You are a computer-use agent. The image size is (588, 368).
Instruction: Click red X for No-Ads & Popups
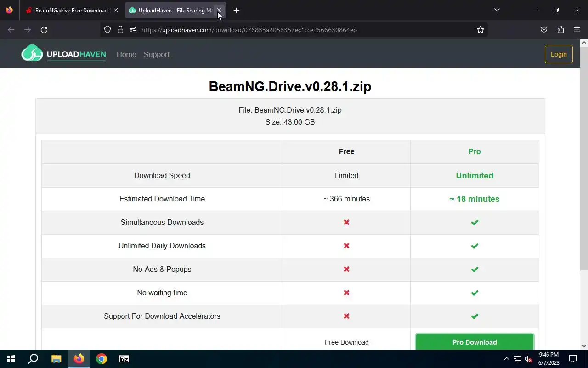346,269
